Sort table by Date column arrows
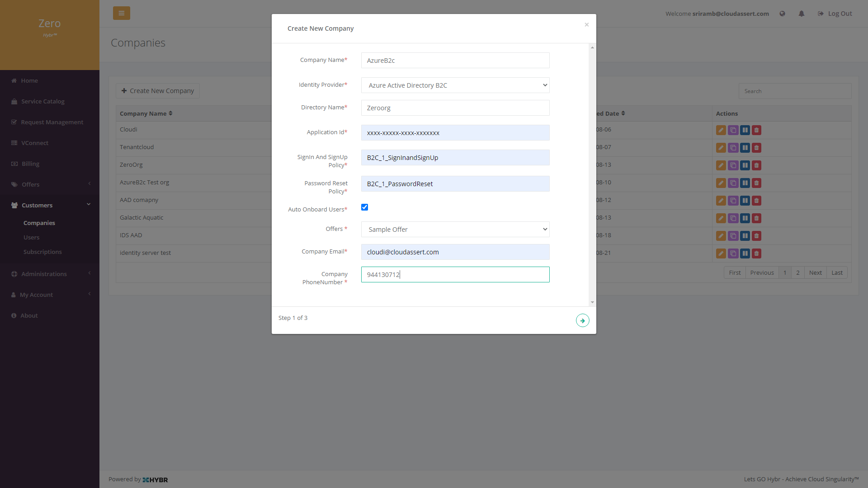The height and width of the screenshot is (488, 868). pyautogui.click(x=623, y=113)
